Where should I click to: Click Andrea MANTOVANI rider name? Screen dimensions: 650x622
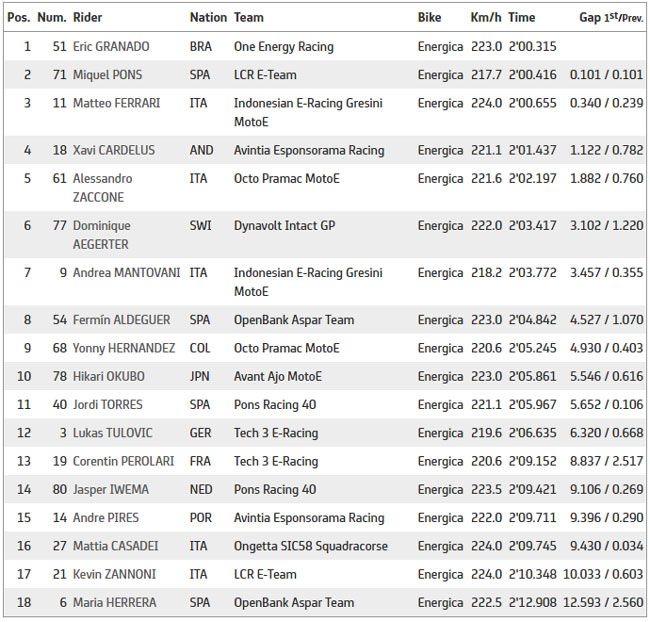[126, 273]
